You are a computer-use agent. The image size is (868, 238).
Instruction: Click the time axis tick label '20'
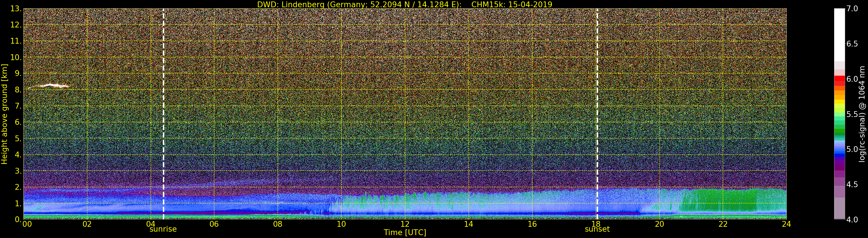(x=659, y=224)
